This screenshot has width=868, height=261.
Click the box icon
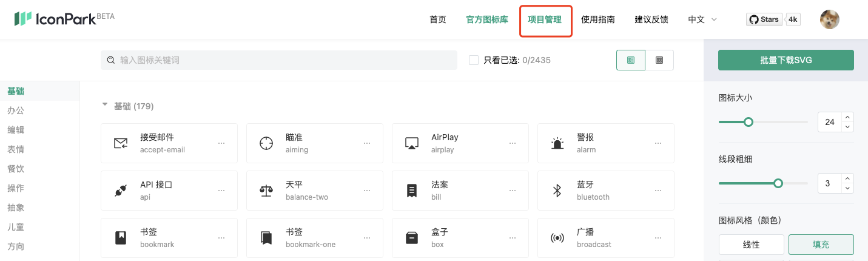(x=412, y=238)
